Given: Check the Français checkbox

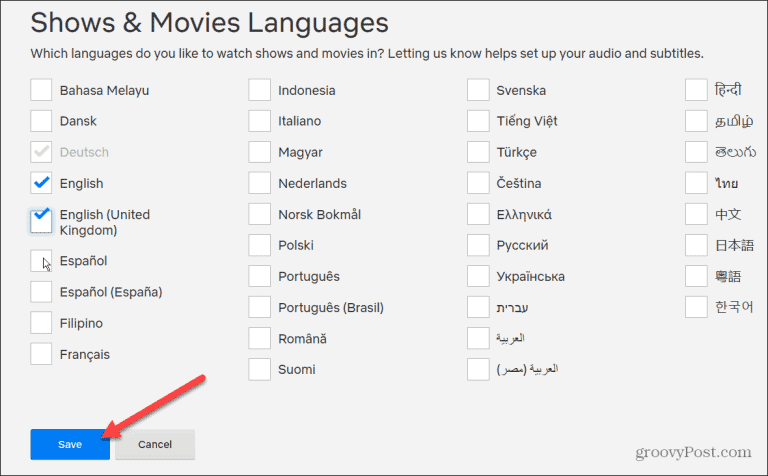Looking at the screenshot, I should [x=41, y=354].
